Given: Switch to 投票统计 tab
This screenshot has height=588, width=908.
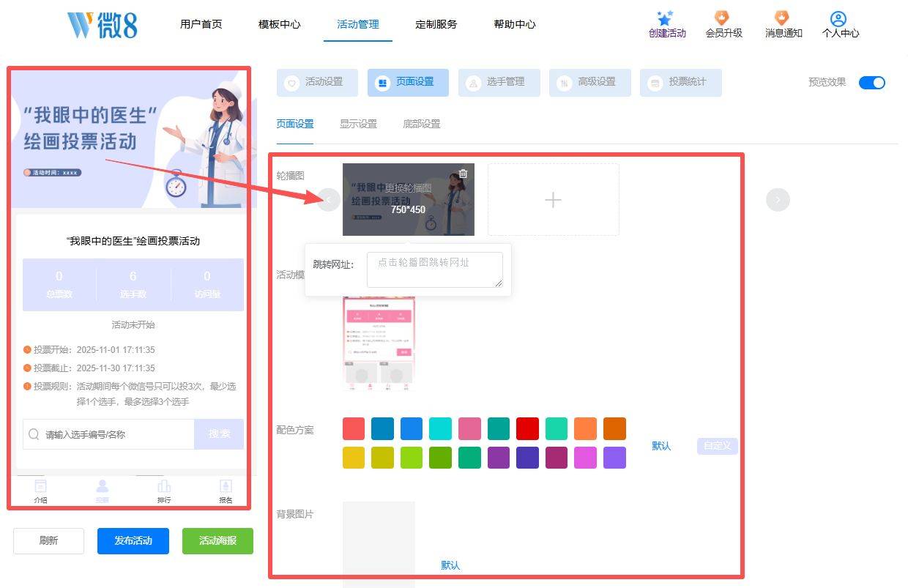Looking at the screenshot, I should click(x=680, y=83).
